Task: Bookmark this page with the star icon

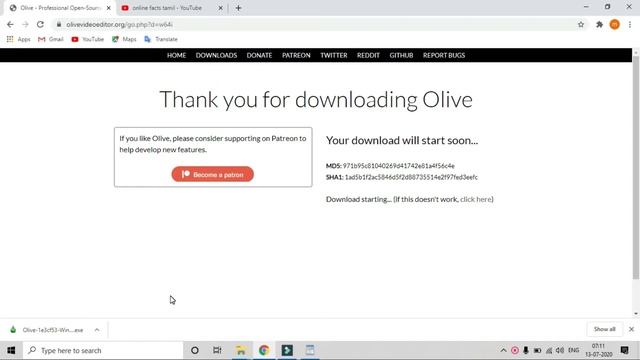Action: [581, 24]
